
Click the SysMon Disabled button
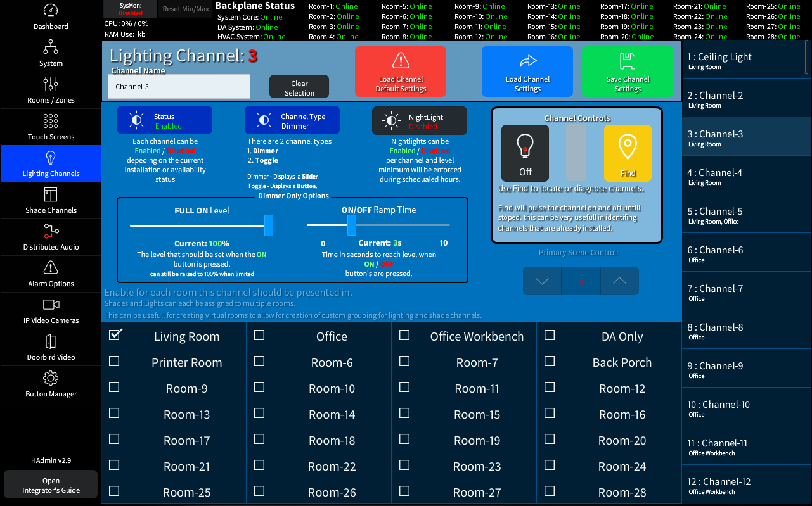pyautogui.click(x=131, y=8)
